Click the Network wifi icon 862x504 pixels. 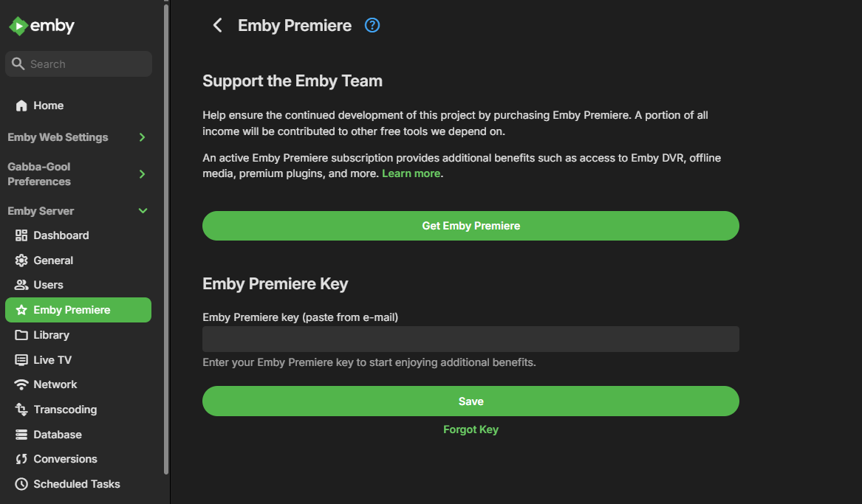pos(21,384)
